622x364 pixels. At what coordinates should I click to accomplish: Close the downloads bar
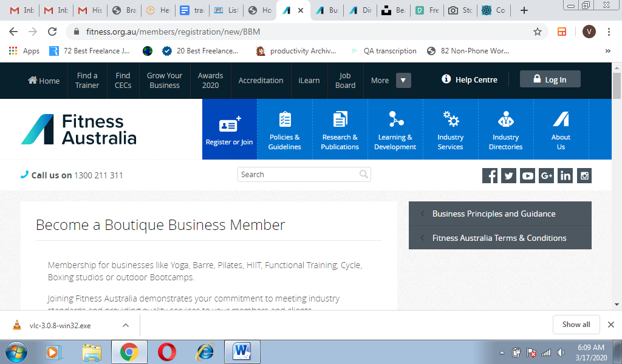point(611,325)
